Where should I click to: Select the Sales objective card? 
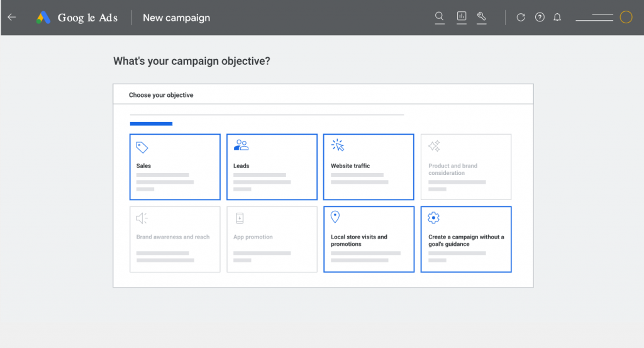click(x=175, y=167)
